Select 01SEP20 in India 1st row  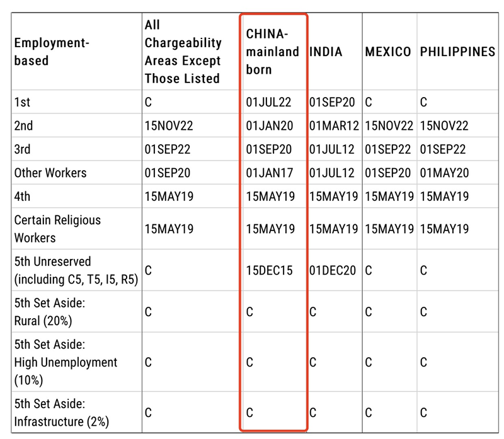click(x=332, y=102)
